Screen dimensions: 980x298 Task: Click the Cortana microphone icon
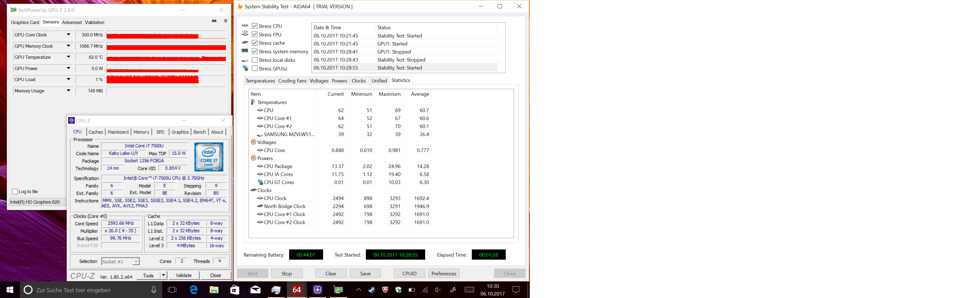click(154, 290)
